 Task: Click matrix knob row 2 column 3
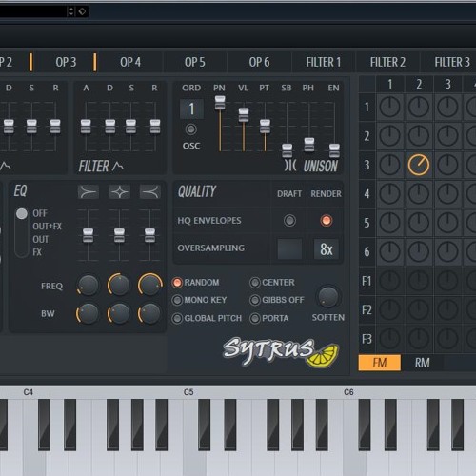point(447,136)
